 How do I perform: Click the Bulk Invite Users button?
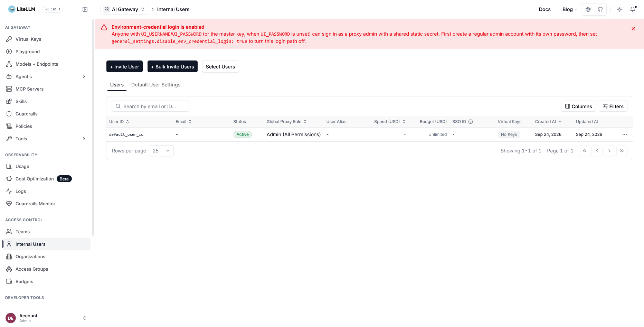pyautogui.click(x=172, y=67)
